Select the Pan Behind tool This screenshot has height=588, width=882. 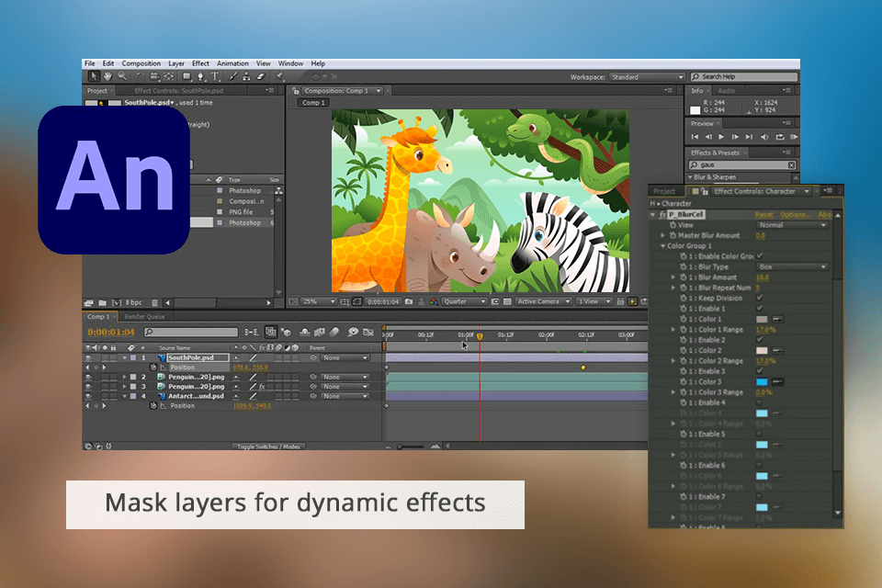(168, 76)
